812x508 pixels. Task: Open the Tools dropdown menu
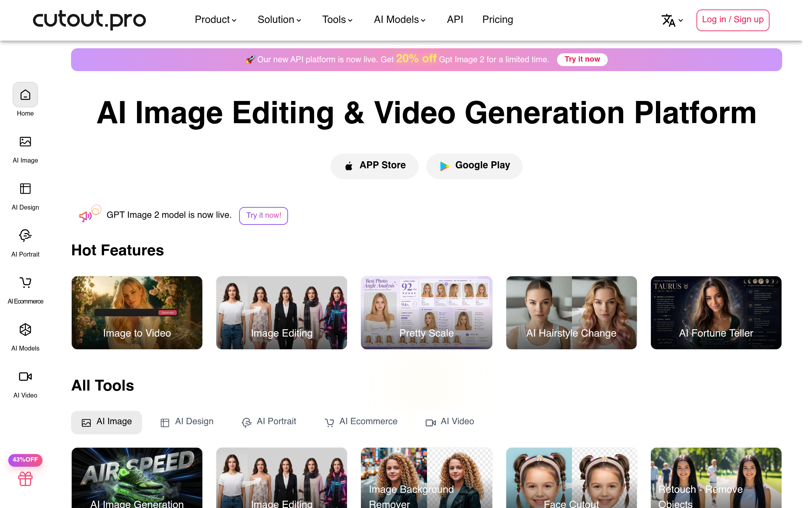(x=337, y=20)
